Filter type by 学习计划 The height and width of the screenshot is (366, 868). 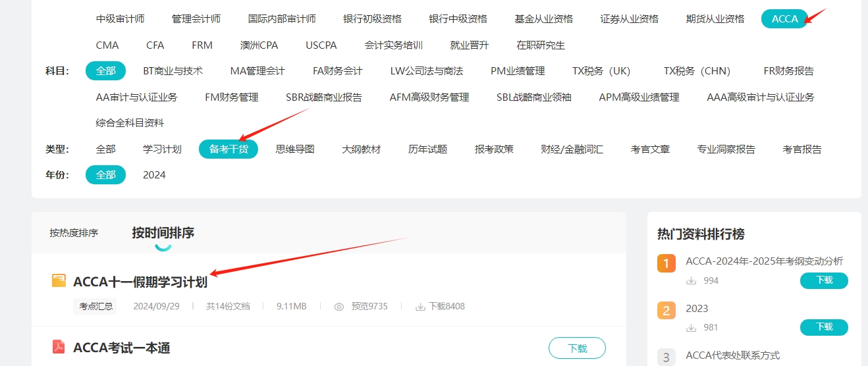tap(162, 149)
